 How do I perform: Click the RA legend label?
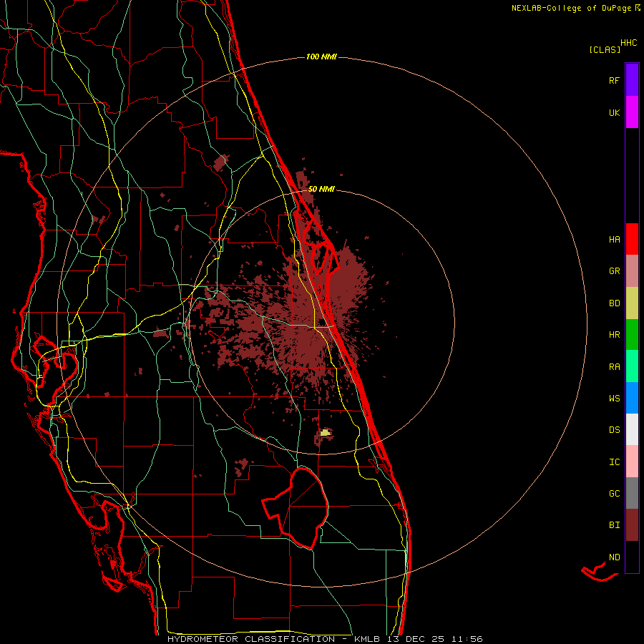614,367
